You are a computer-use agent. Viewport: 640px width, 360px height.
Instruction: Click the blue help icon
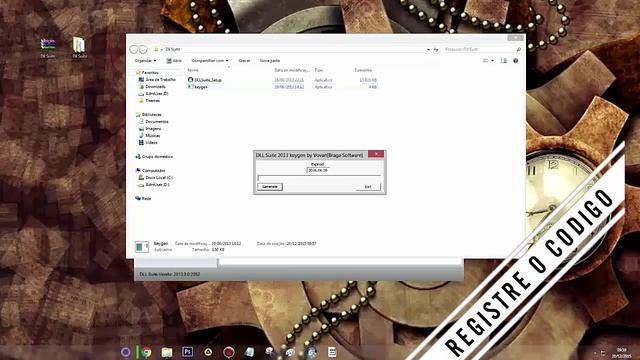pos(516,60)
